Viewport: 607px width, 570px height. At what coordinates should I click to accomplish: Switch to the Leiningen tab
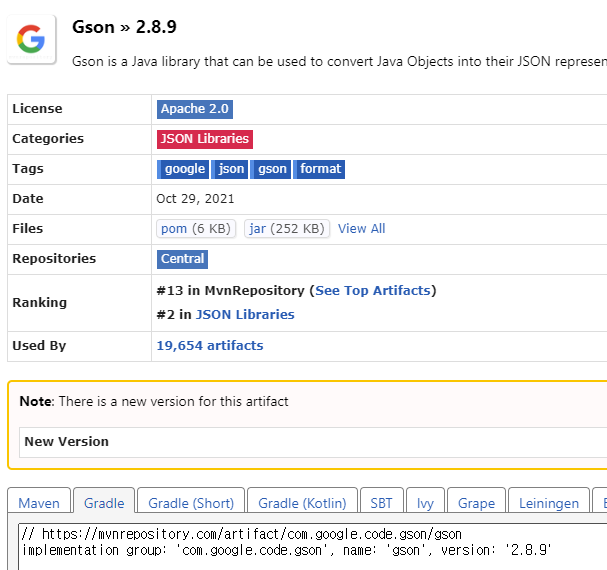[x=549, y=502]
